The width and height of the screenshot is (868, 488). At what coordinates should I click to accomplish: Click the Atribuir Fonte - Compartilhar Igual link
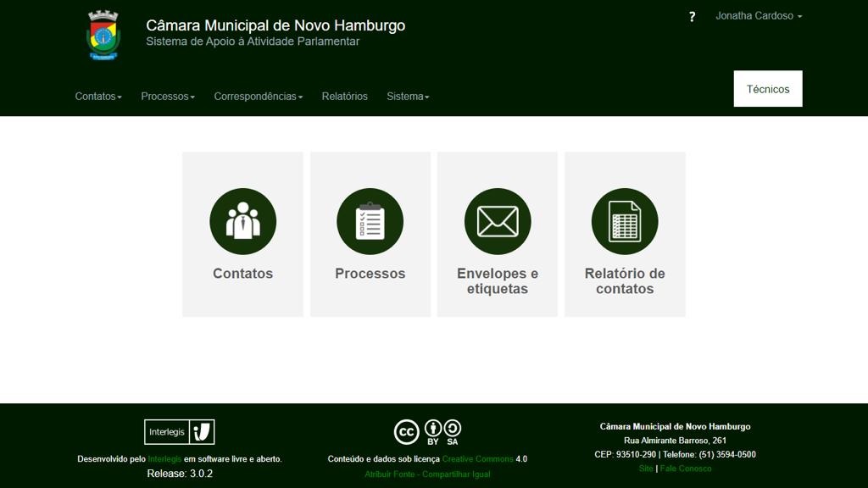427,474
